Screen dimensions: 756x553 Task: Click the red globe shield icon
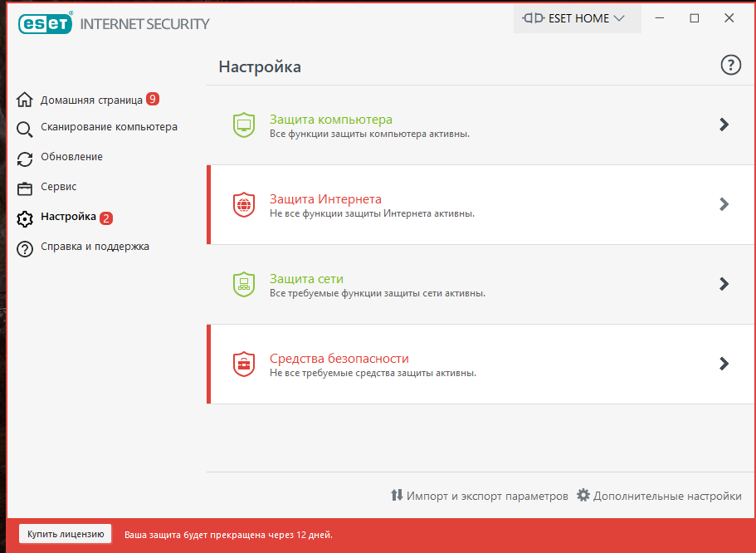(244, 204)
